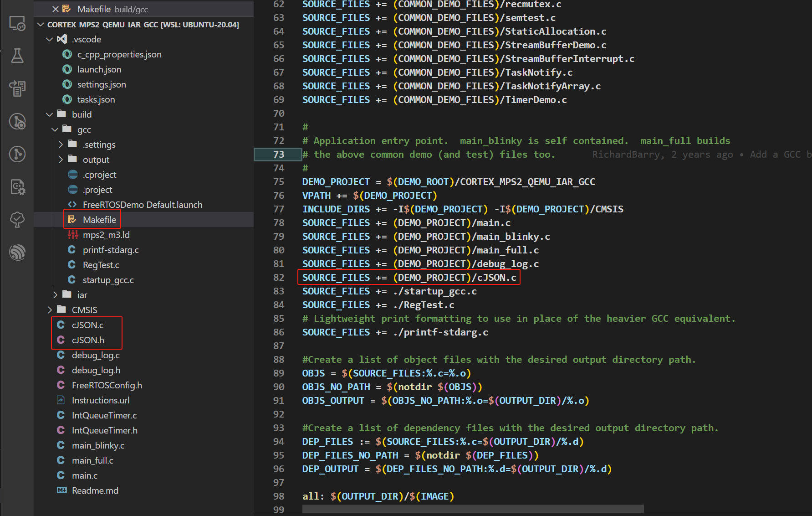Click the RichardBarry git blame annotation
This screenshot has width=812, height=516.
click(701, 155)
